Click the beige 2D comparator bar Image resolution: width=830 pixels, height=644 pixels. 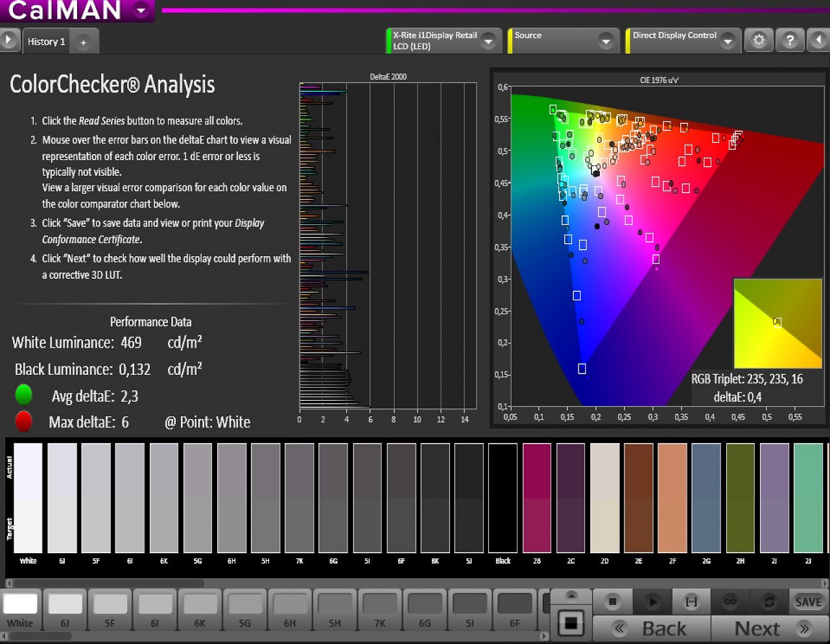point(604,498)
